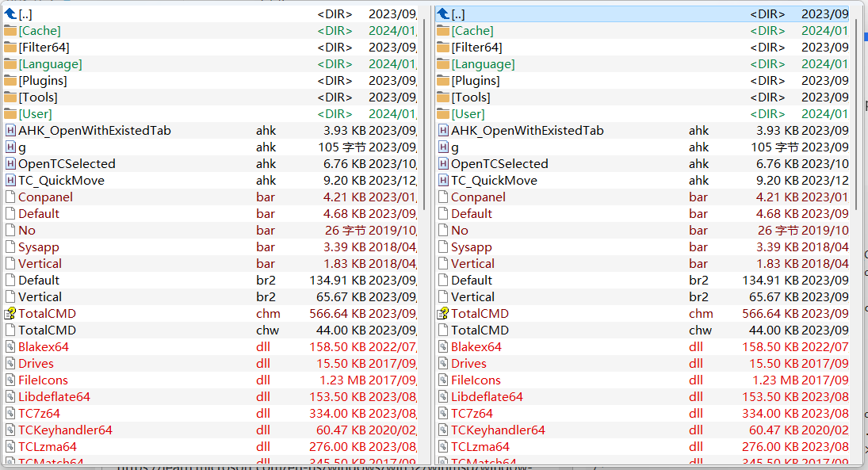Click the up-arrow parent directory icon in left pane
The width and height of the screenshot is (868, 470).
pyautogui.click(x=10, y=13)
